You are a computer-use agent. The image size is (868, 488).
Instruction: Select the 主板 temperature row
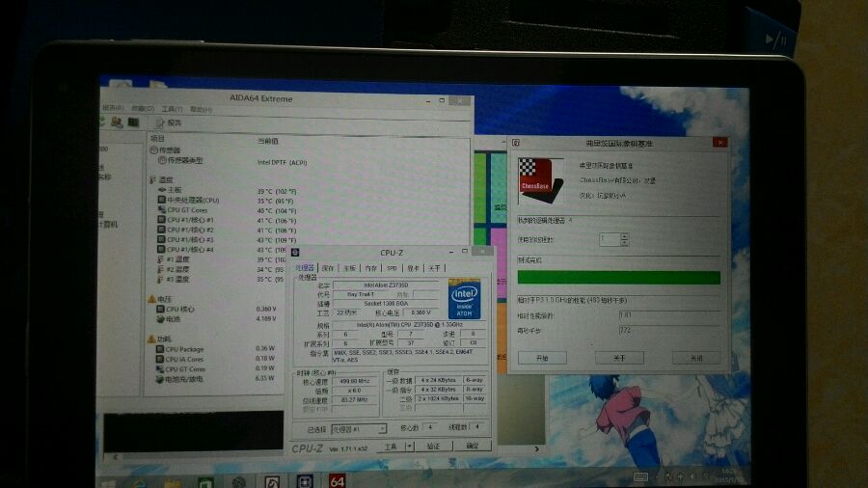171,190
